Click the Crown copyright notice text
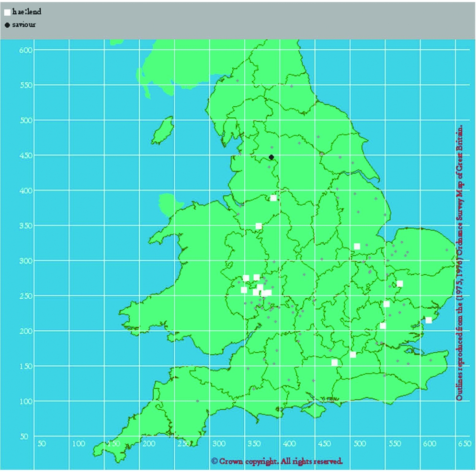Screen dimensions: 476x472 click(277, 461)
